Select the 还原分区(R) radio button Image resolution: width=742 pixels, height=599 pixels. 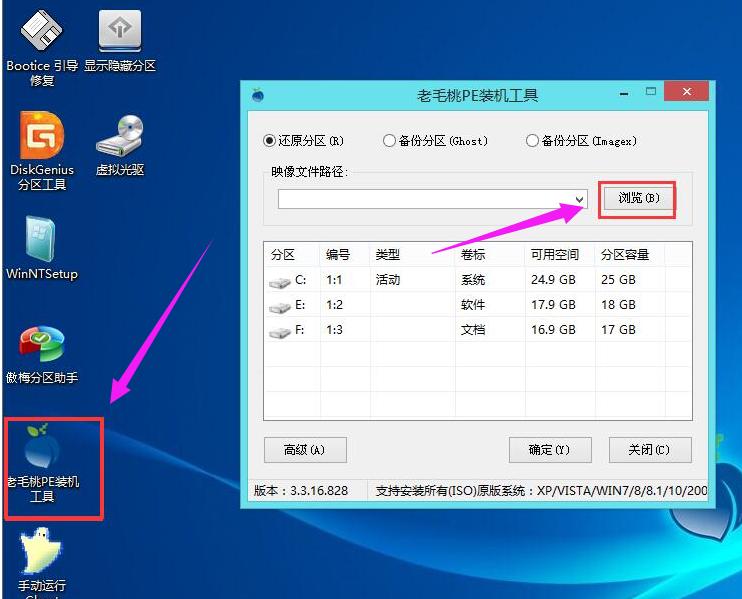(x=270, y=141)
